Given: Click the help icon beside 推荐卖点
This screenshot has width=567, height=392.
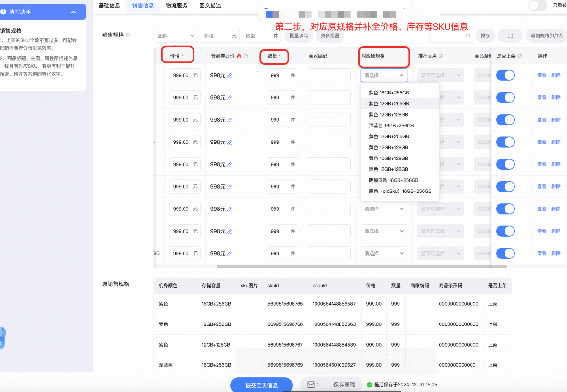Looking at the screenshot, I should (441, 56).
